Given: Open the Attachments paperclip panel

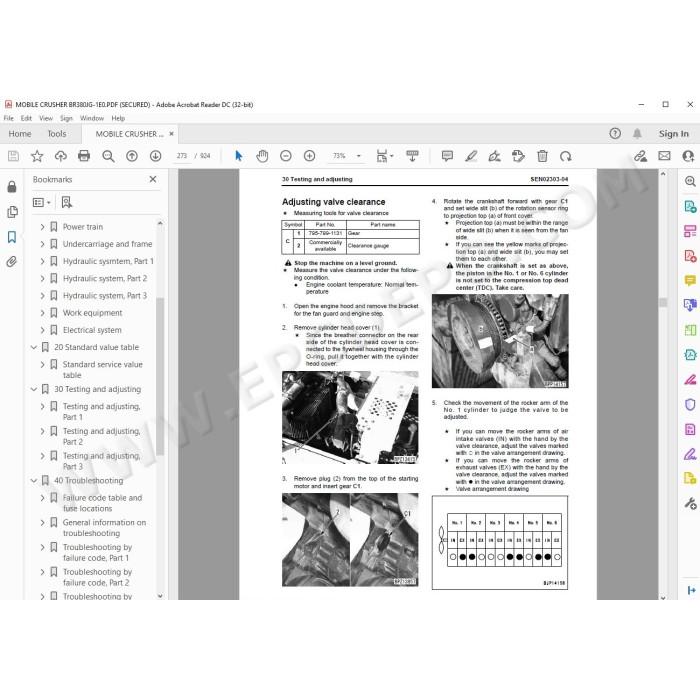Looking at the screenshot, I should pos(12,262).
